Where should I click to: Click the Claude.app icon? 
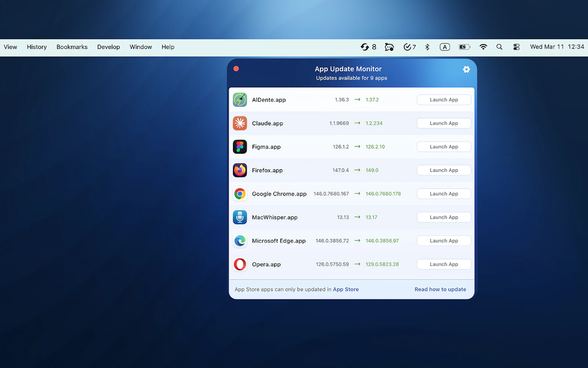(240, 123)
